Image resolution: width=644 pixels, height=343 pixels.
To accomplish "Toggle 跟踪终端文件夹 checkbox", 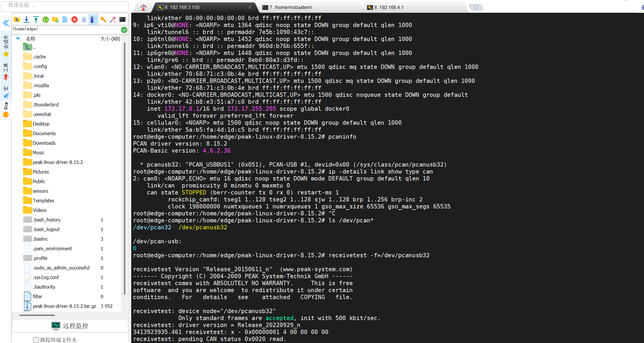I will (36, 340).
